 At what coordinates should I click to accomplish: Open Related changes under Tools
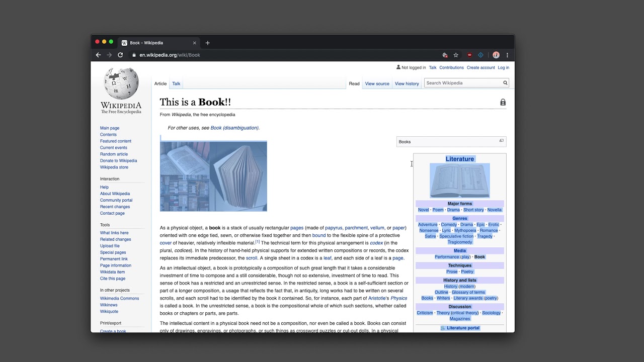[x=116, y=239]
